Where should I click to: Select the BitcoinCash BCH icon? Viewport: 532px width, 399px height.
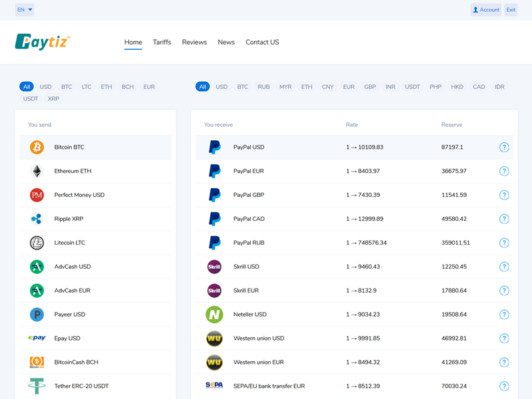coord(37,362)
